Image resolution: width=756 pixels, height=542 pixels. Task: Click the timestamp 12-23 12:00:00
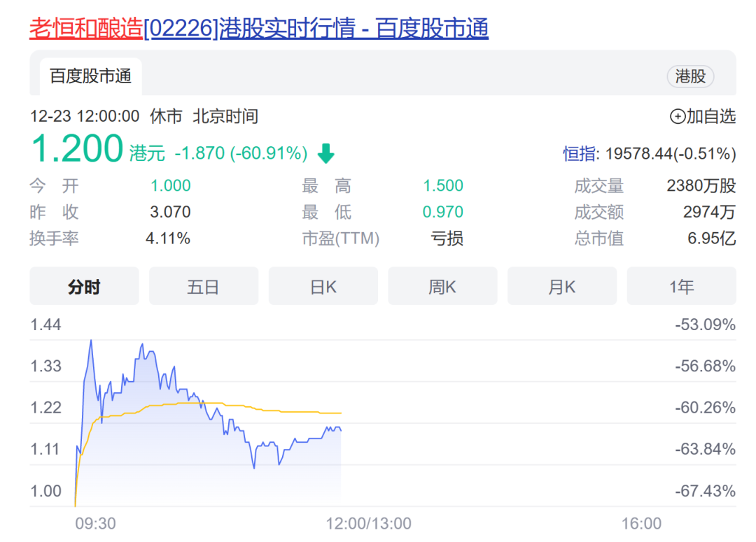point(85,116)
